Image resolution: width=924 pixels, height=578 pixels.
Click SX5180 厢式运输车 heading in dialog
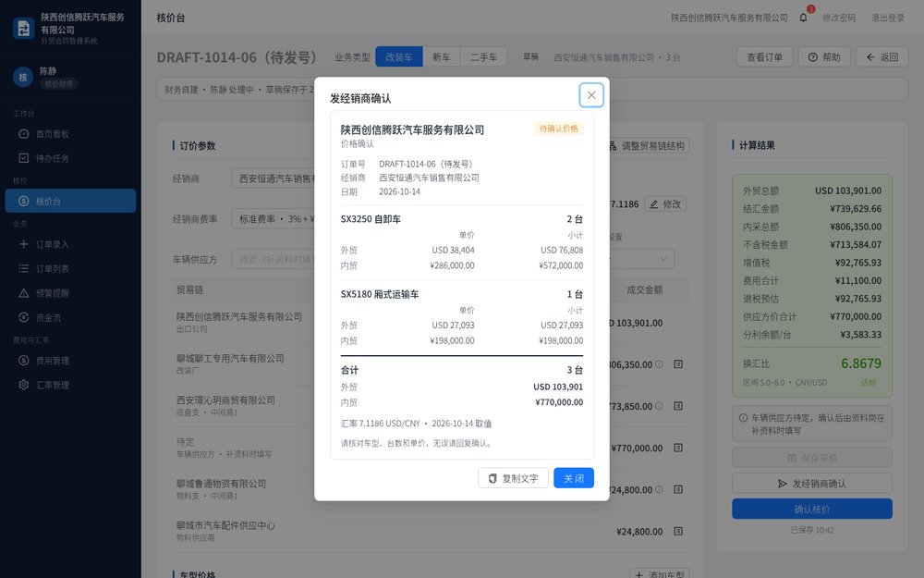pos(380,294)
